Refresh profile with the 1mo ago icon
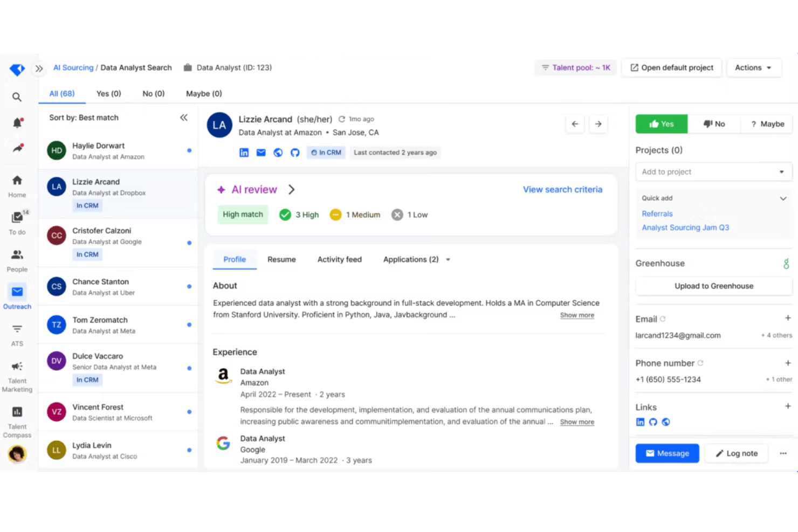798x532 pixels. pyautogui.click(x=342, y=119)
